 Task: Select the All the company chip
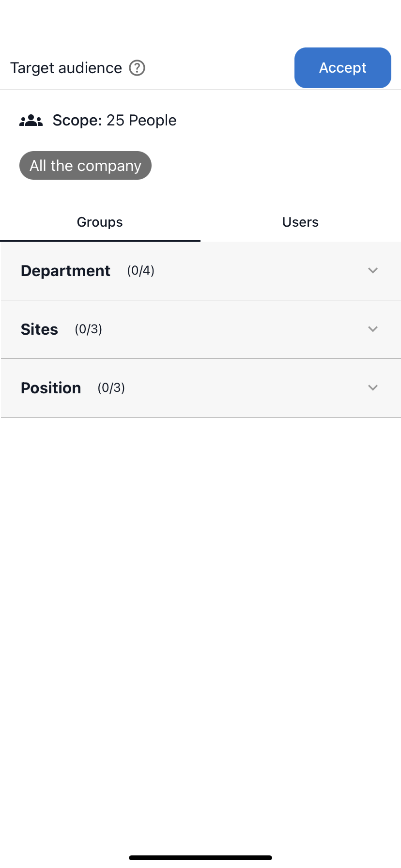[x=85, y=166]
